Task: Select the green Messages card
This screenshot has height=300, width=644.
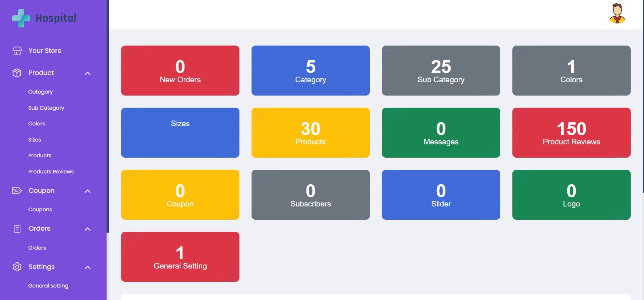Action: point(441,133)
